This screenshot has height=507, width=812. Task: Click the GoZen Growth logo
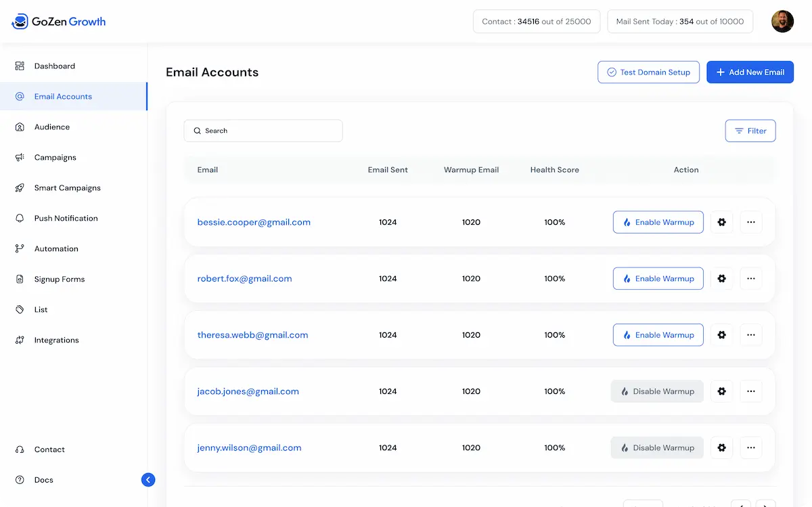(58, 21)
